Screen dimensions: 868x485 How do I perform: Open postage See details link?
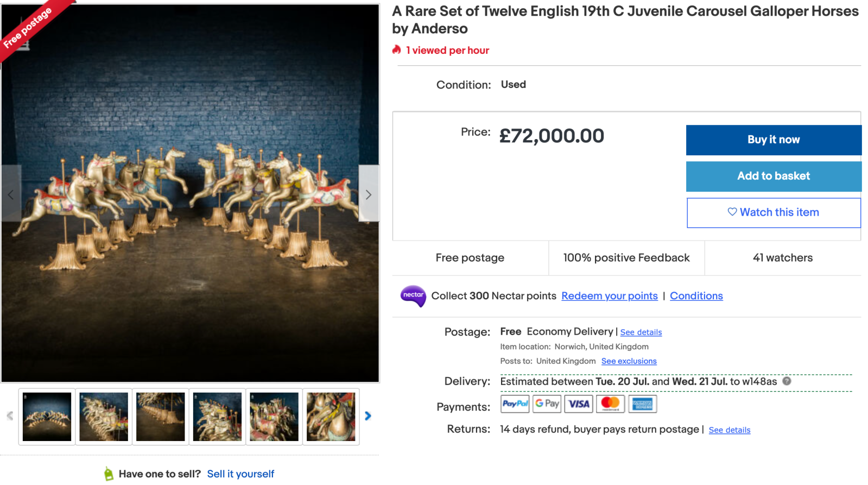point(641,332)
